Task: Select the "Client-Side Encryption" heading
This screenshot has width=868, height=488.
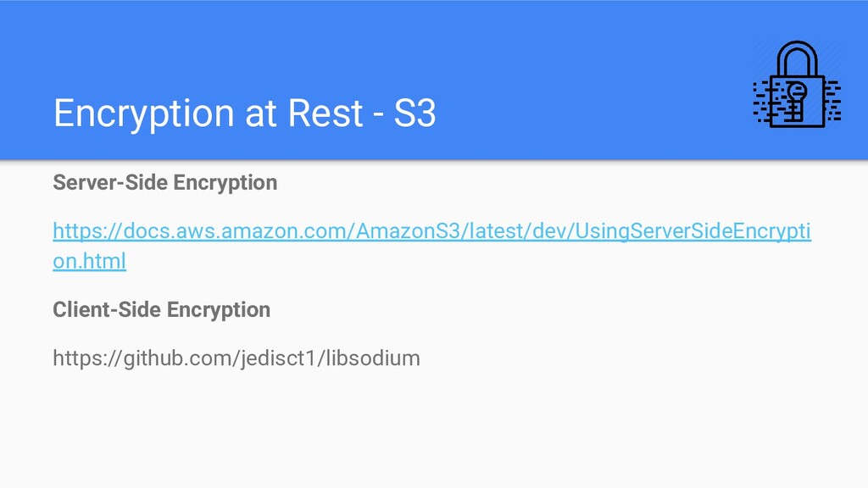Action: 162,310
